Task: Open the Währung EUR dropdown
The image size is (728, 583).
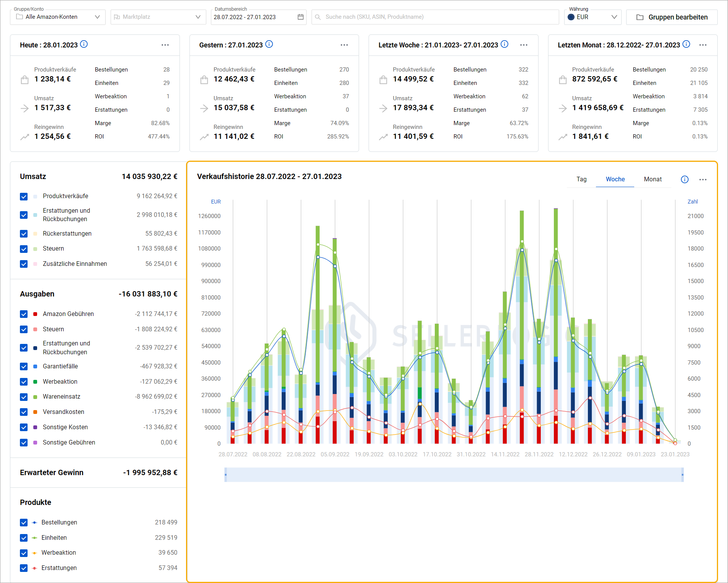Action: (593, 17)
